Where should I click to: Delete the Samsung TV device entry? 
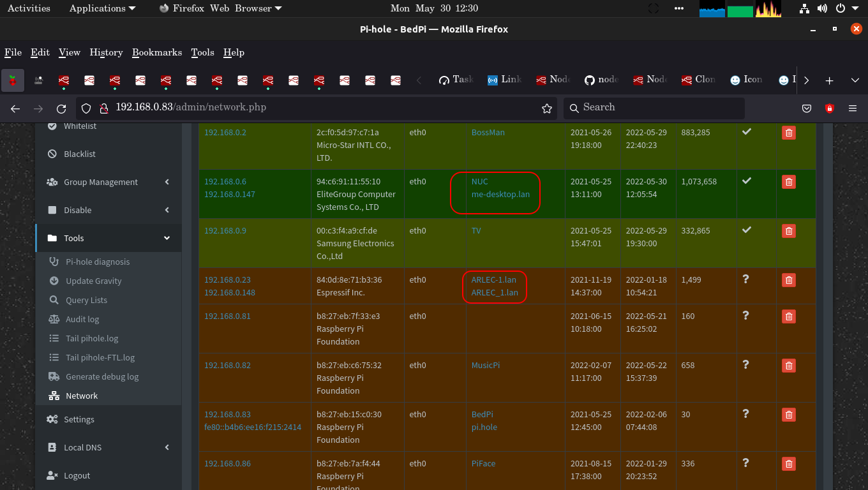789,231
